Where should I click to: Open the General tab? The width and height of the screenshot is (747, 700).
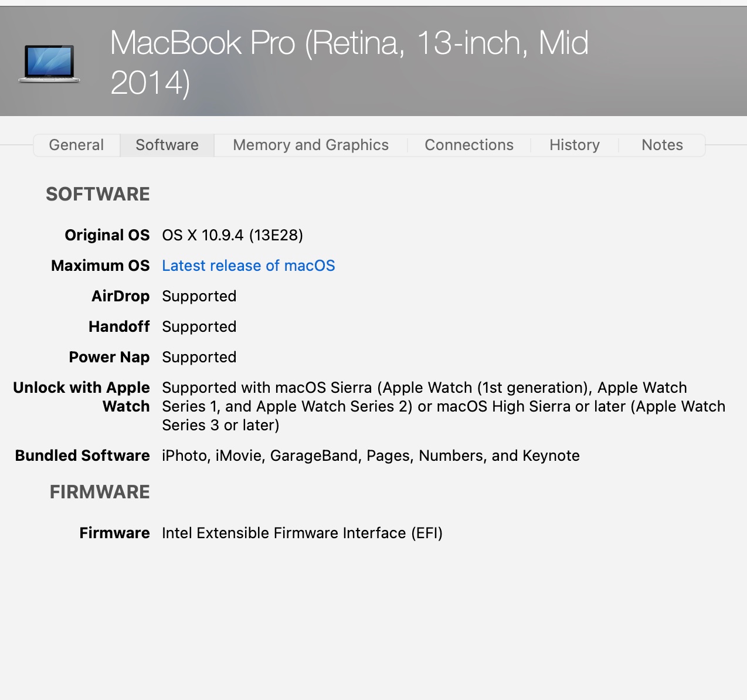76,145
